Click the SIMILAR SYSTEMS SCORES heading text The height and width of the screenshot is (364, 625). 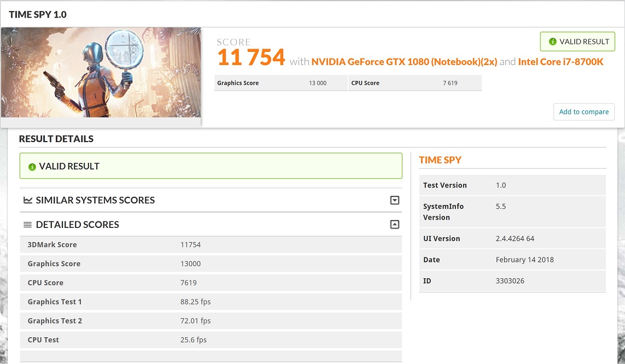coord(95,201)
